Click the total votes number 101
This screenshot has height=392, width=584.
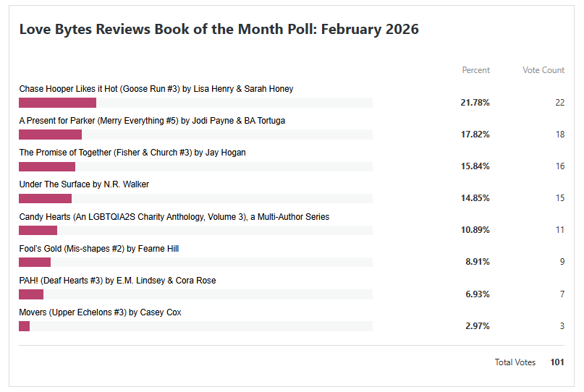click(x=557, y=362)
